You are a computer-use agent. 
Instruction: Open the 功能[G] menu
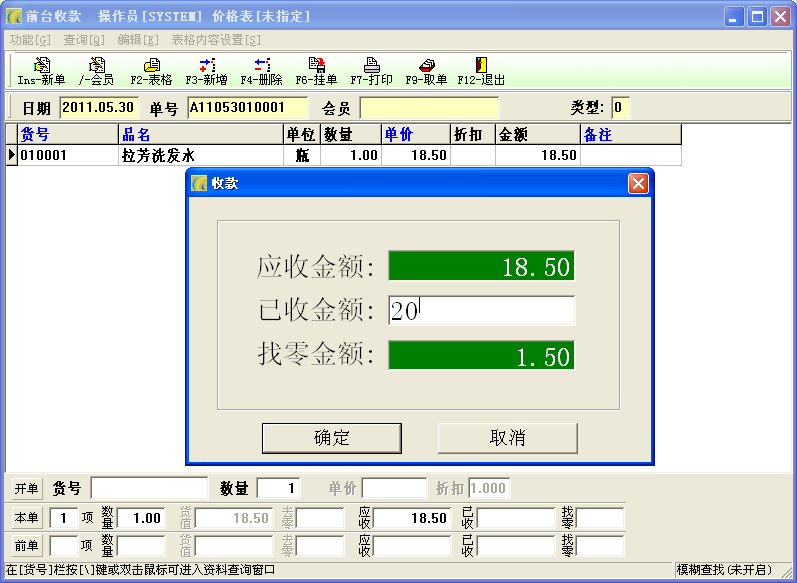pyautogui.click(x=30, y=40)
